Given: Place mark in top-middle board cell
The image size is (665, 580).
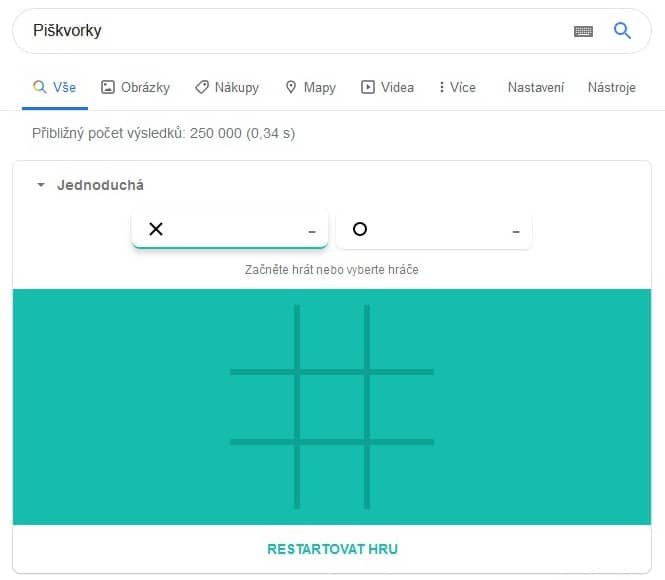Looking at the screenshot, I should click(x=332, y=337).
